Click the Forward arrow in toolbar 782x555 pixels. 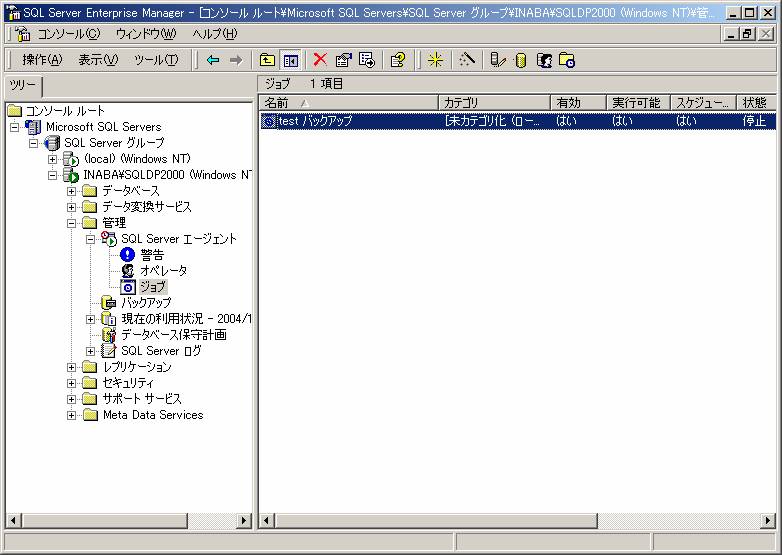(236, 60)
